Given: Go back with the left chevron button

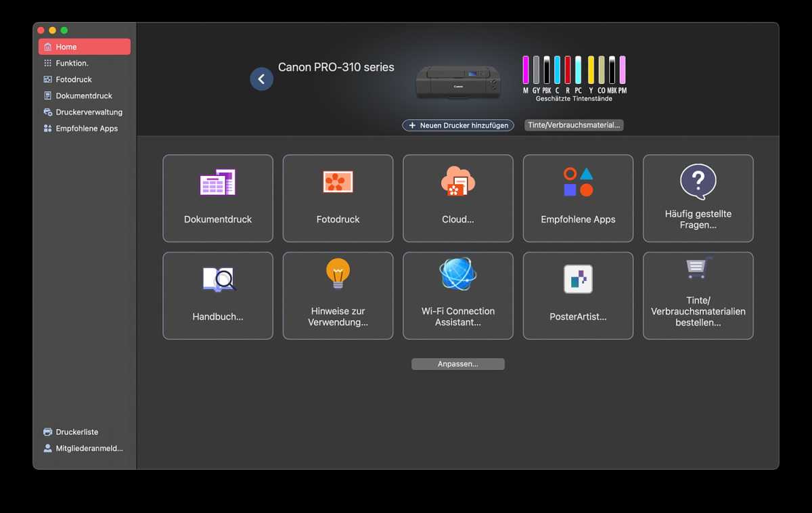Looking at the screenshot, I should pos(262,79).
